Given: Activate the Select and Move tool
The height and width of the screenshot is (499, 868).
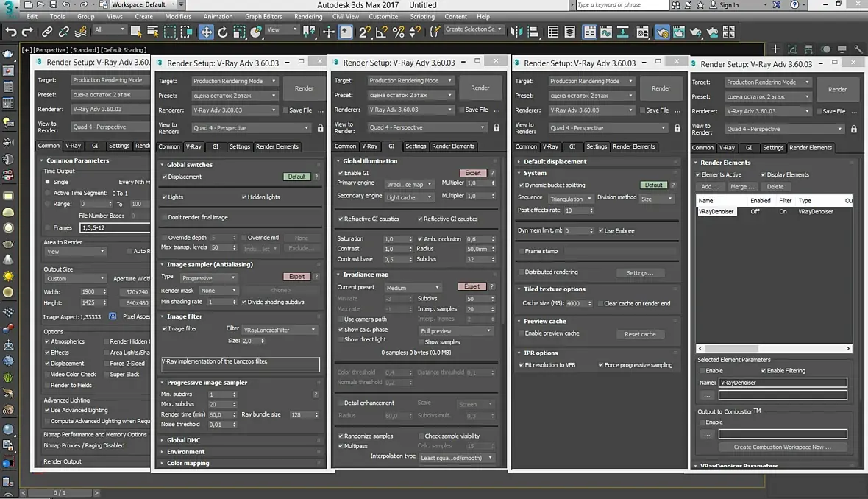Looking at the screenshot, I should [206, 32].
